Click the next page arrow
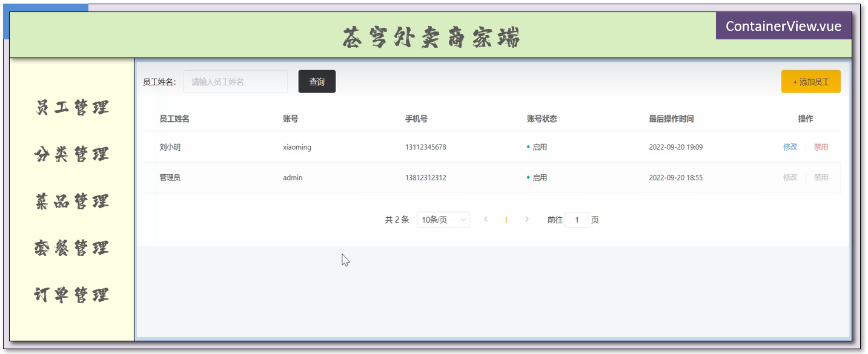This screenshot has height=354, width=868. pos(527,220)
